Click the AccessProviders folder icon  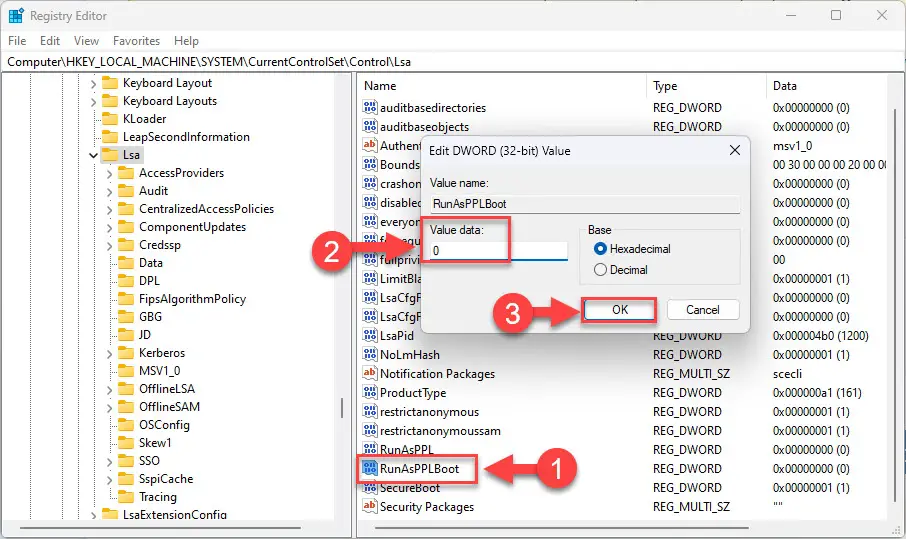tap(126, 173)
